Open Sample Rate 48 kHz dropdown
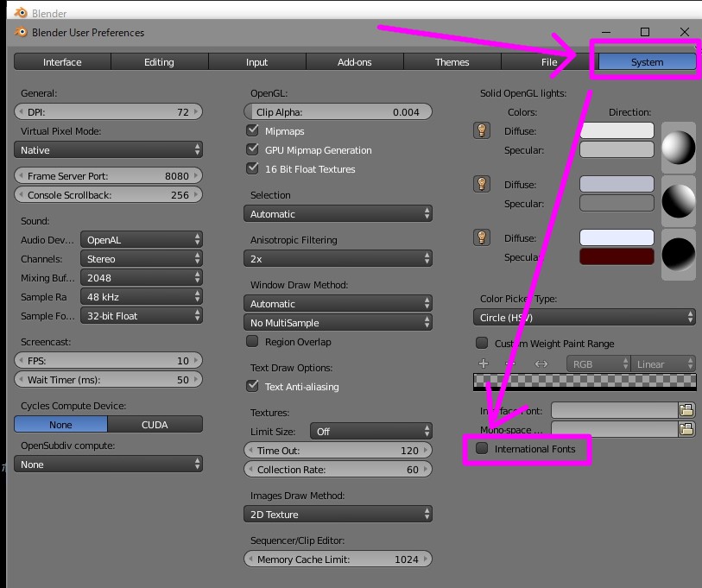Image resolution: width=702 pixels, height=588 pixels. pyautogui.click(x=142, y=296)
